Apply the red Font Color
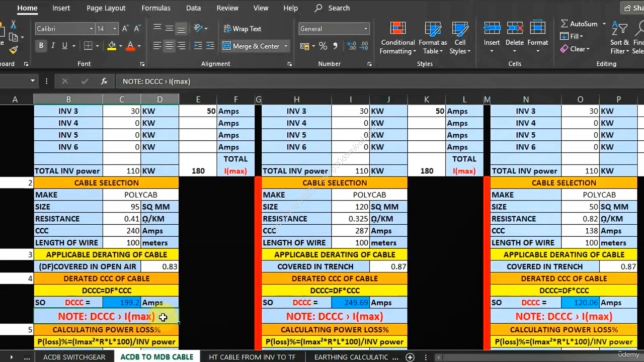The height and width of the screenshot is (362, 644). tap(130, 46)
